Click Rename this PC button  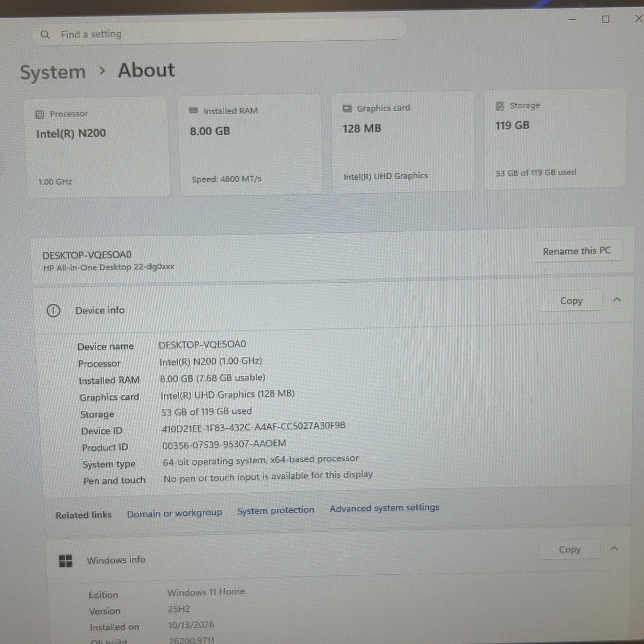pyautogui.click(x=577, y=251)
